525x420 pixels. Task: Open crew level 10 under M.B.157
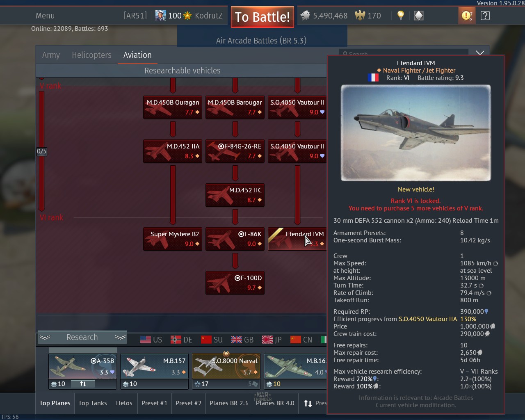[130, 384]
